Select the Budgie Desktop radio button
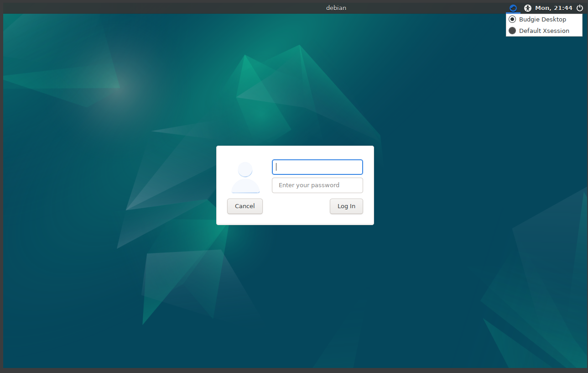The width and height of the screenshot is (588, 373). [512, 19]
